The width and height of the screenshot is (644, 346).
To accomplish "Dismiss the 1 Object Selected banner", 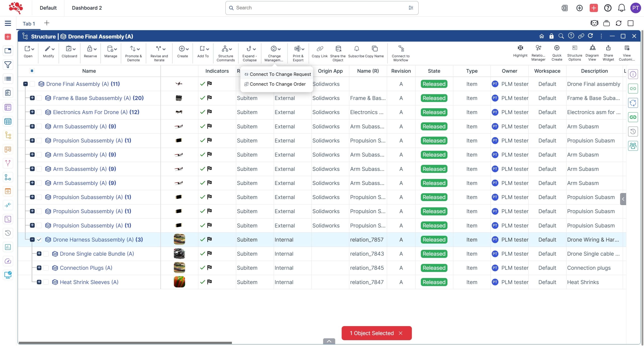I will [401, 333].
